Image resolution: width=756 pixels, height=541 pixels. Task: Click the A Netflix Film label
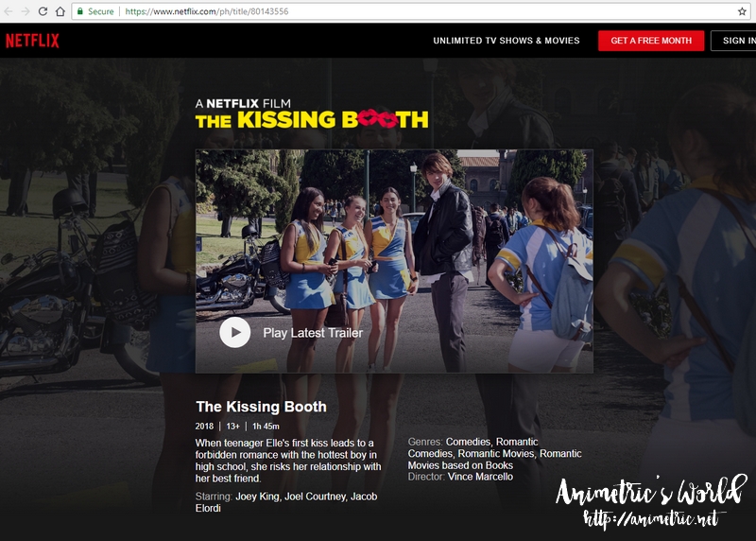coord(243,103)
